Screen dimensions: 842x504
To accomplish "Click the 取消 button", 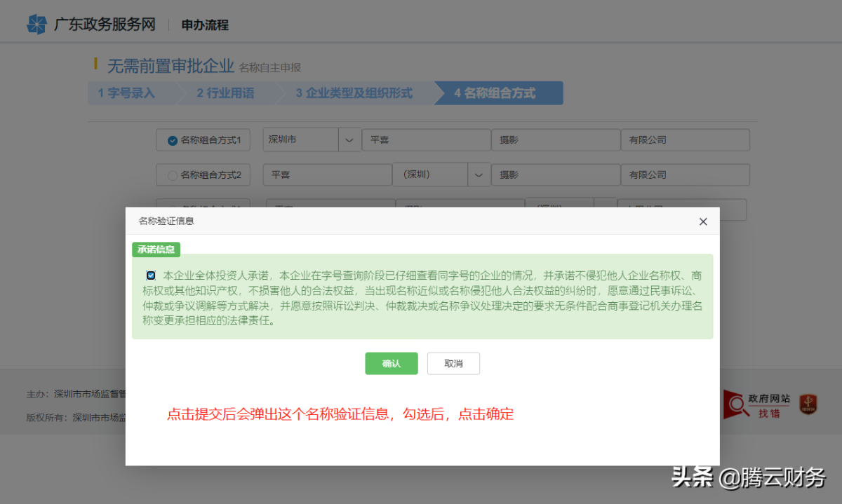I will [x=453, y=364].
